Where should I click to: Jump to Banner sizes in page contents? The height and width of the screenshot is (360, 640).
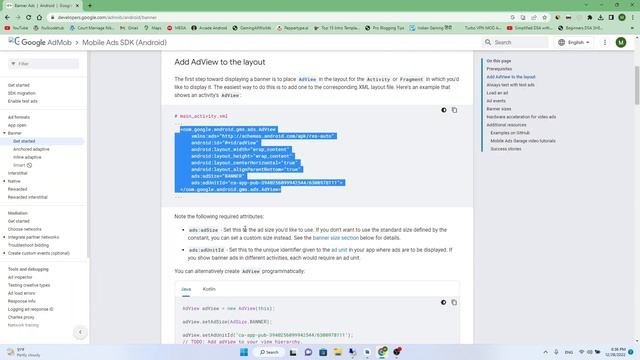(x=499, y=109)
